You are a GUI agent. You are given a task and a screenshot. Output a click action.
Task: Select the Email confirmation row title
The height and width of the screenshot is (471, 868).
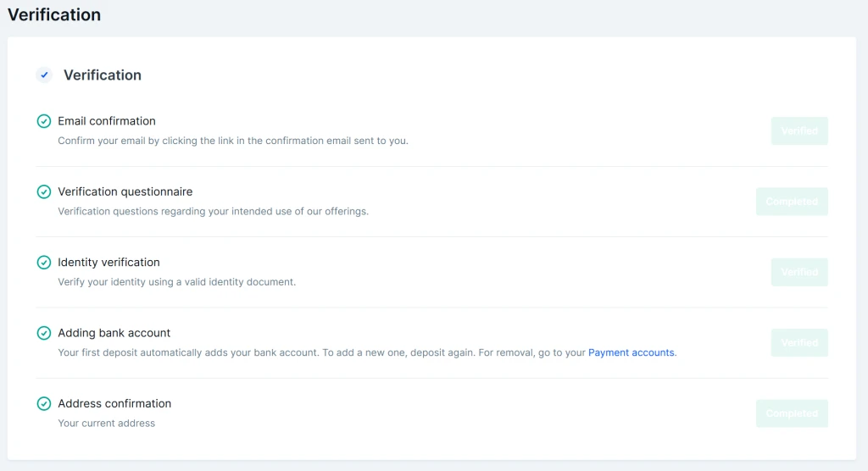[x=107, y=121]
